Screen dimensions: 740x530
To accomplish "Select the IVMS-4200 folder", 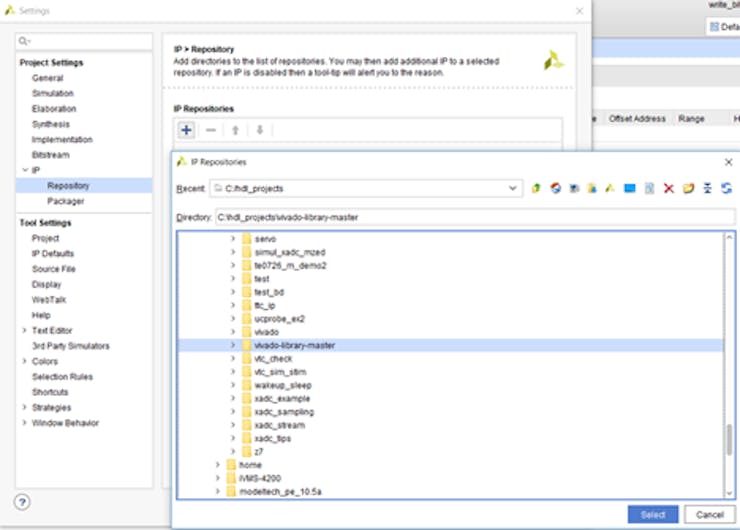I will [260, 478].
